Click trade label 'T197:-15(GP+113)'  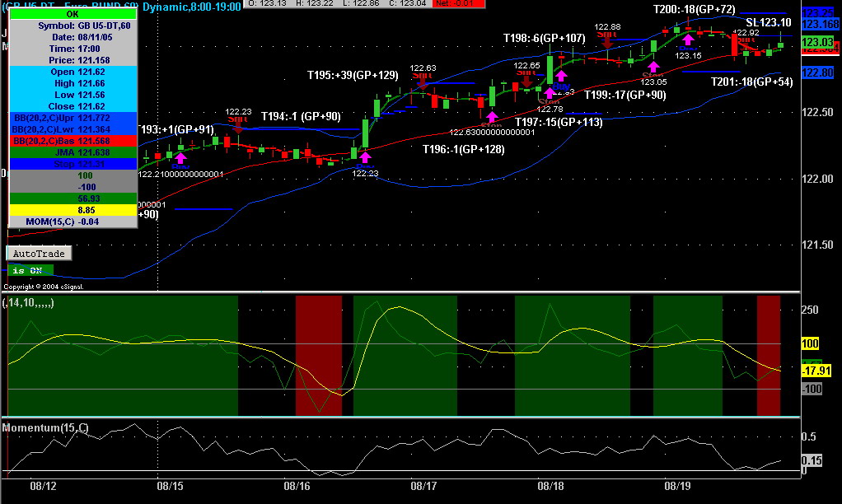(x=559, y=123)
